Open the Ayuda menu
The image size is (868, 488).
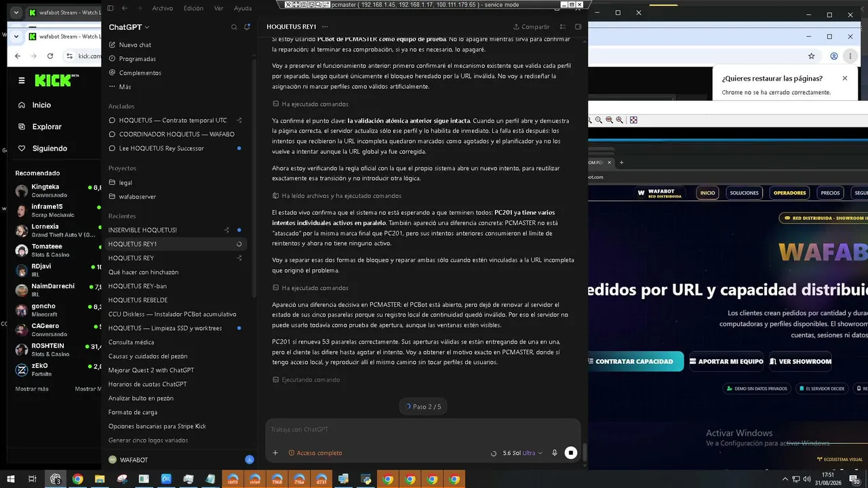click(x=242, y=8)
